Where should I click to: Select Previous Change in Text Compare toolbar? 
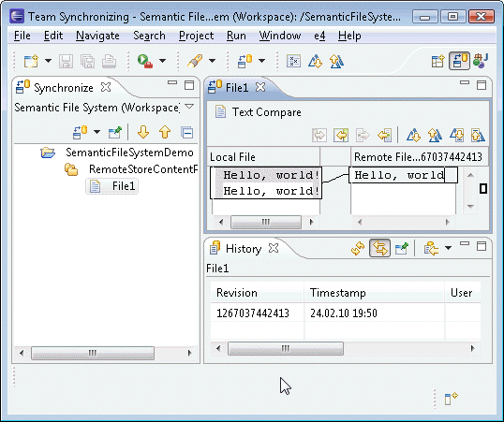pyautogui.click(x=478, y=135)
